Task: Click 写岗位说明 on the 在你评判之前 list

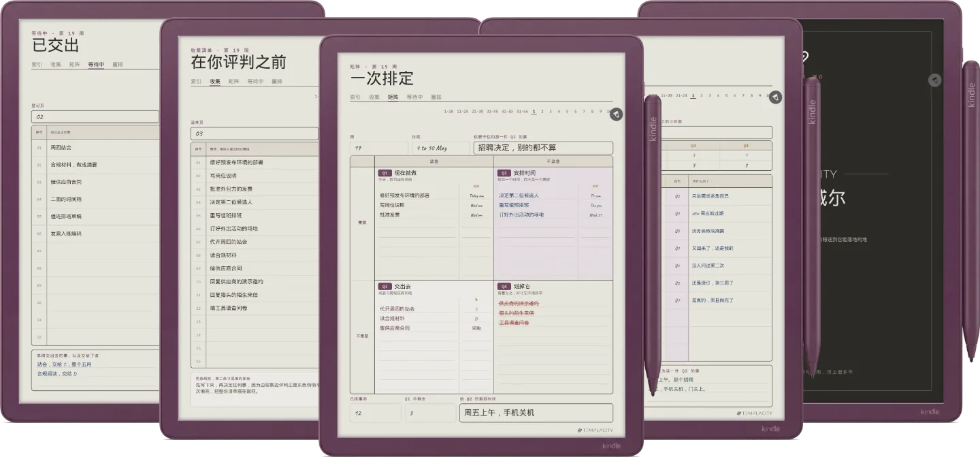Action: pos(223,176)
